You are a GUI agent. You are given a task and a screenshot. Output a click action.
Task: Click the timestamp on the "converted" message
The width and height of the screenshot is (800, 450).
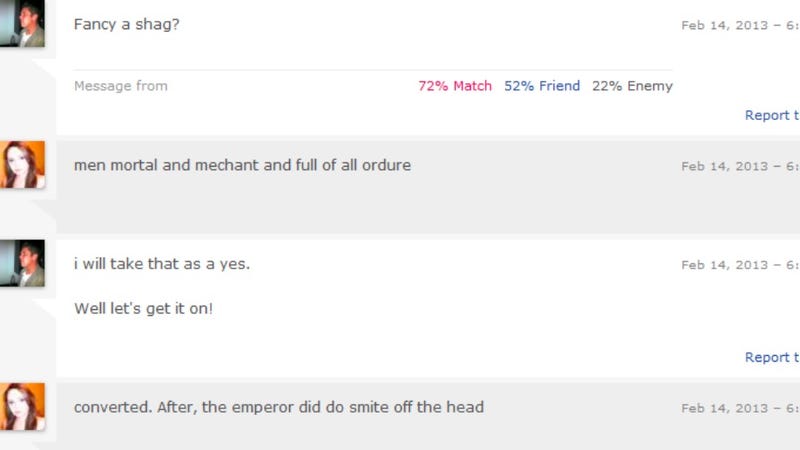click(x=740, y=408)
